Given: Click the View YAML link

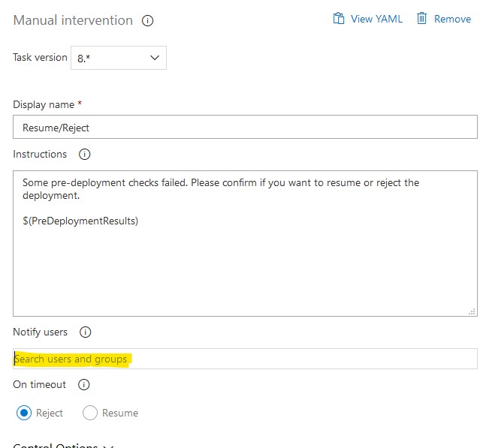Looking at the screenshot, I should coord(376,19).
